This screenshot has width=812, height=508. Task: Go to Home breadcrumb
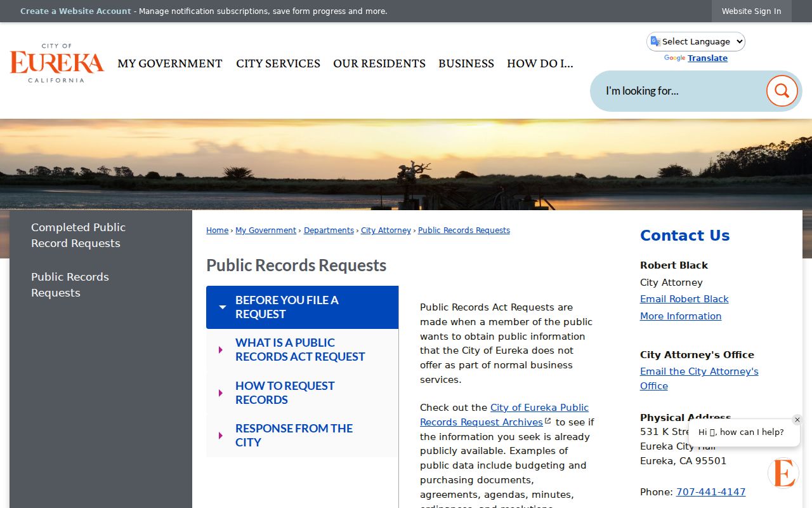[217, 231]
